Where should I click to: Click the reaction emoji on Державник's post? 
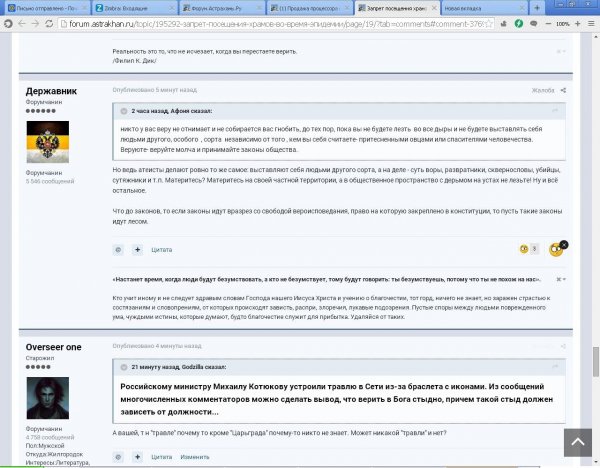(x=555, y=248)
